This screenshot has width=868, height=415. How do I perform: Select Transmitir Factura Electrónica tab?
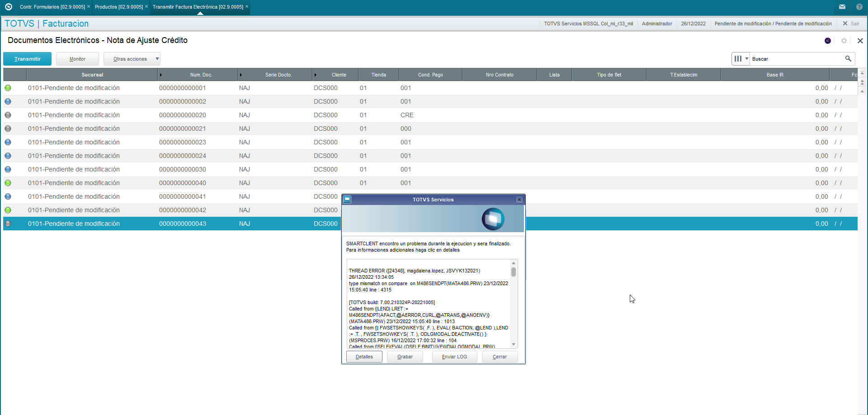click(x=198, y=7)
